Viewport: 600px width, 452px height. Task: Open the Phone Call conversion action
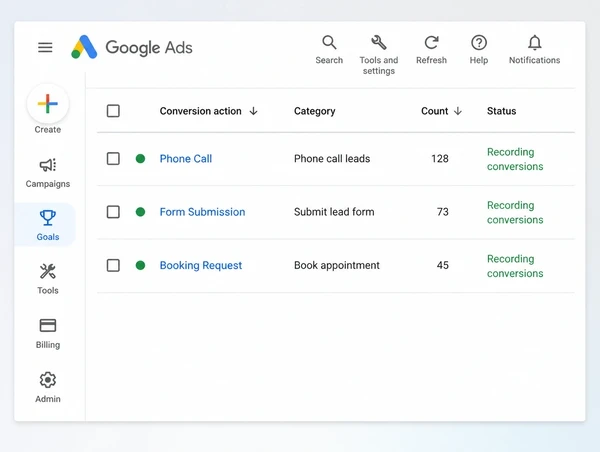click(186, 158)
